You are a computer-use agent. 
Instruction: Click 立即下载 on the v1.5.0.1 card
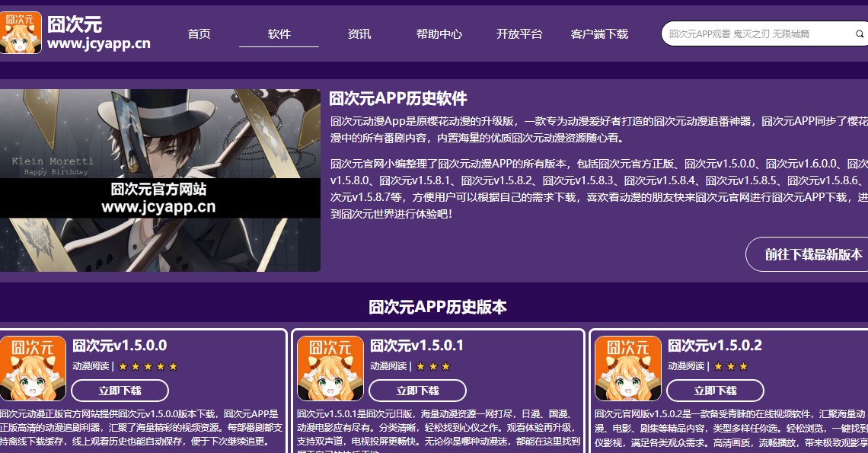[x=416, y=391]
